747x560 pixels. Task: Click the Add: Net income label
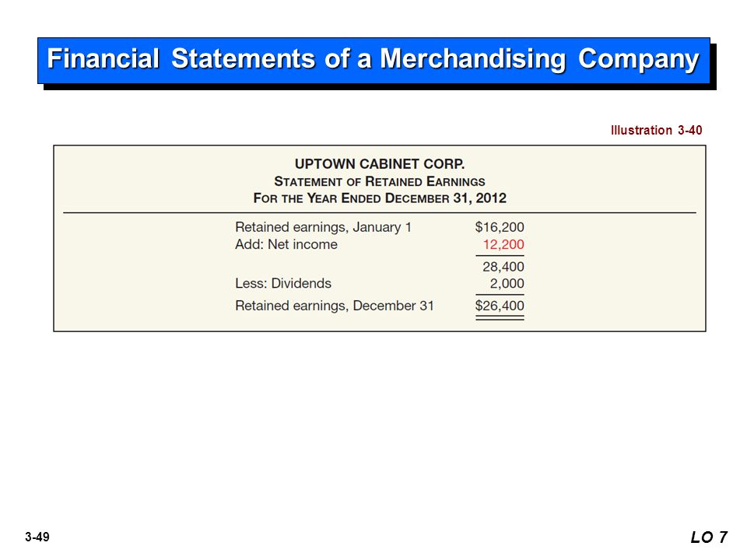click(286, 244)
